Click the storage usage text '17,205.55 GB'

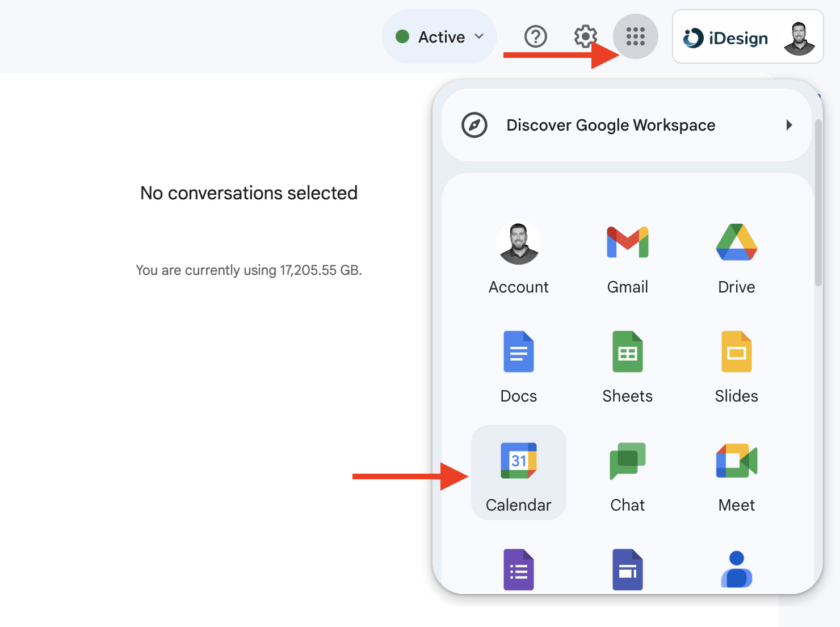pos(321,270)
